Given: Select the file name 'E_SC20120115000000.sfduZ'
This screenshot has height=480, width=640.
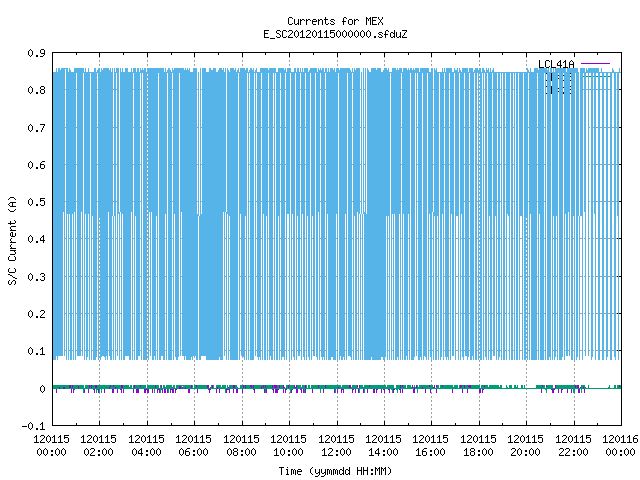Looking at the screenshot, I should tap(335, 34).
